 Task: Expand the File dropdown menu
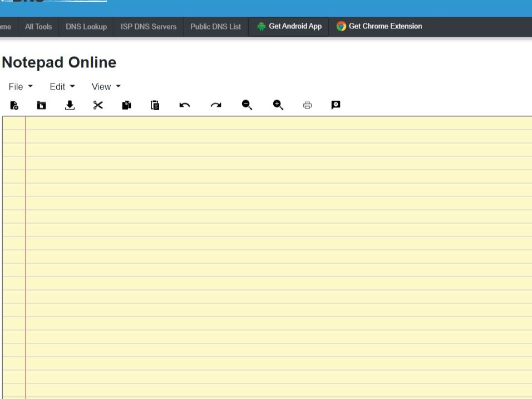(21, 87)
